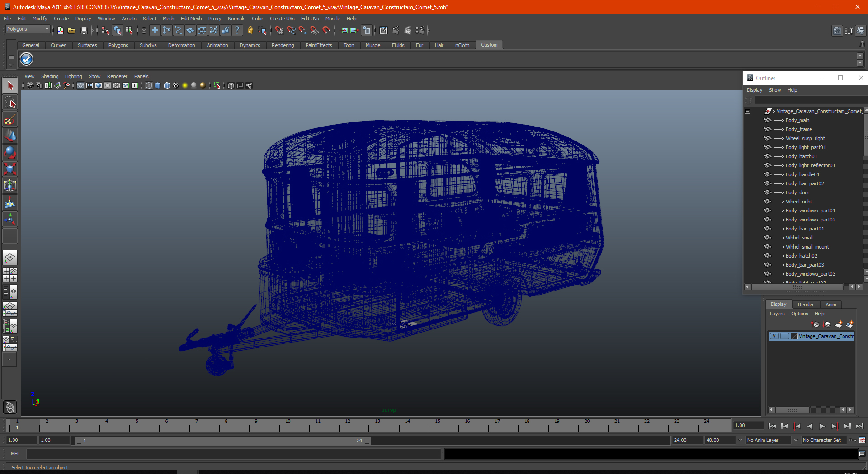Viewport: 868px width, 474px height.
Task: Open Render View window clapper icon
Action: tap(383, 30)
